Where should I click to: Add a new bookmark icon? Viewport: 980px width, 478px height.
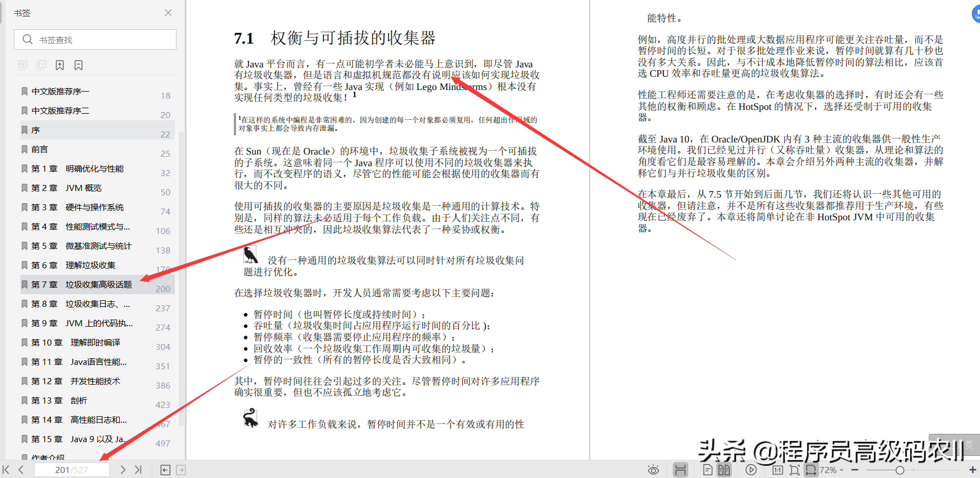(x=60, y=65)
